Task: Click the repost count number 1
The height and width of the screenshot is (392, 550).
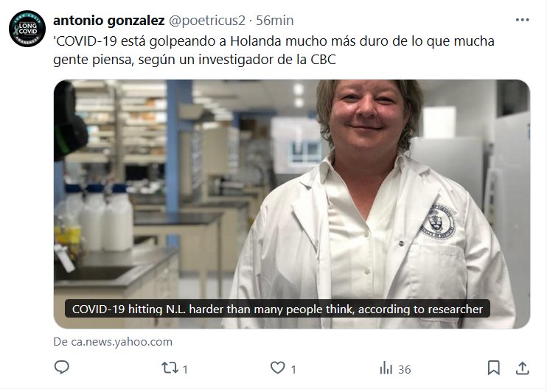Action: [x=185, y=370]
